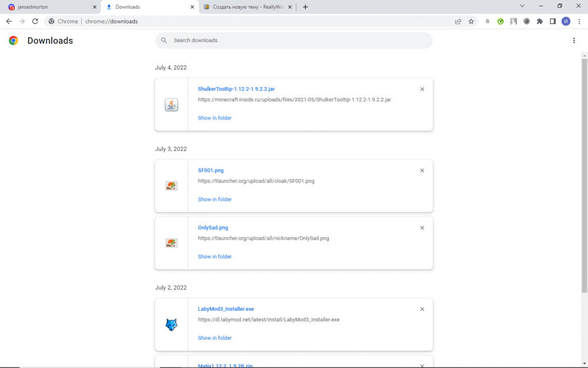Open the Chrome three-dot menu
Image resolution: width=588 pixels, height=368 pixels.
coord(579,21)
